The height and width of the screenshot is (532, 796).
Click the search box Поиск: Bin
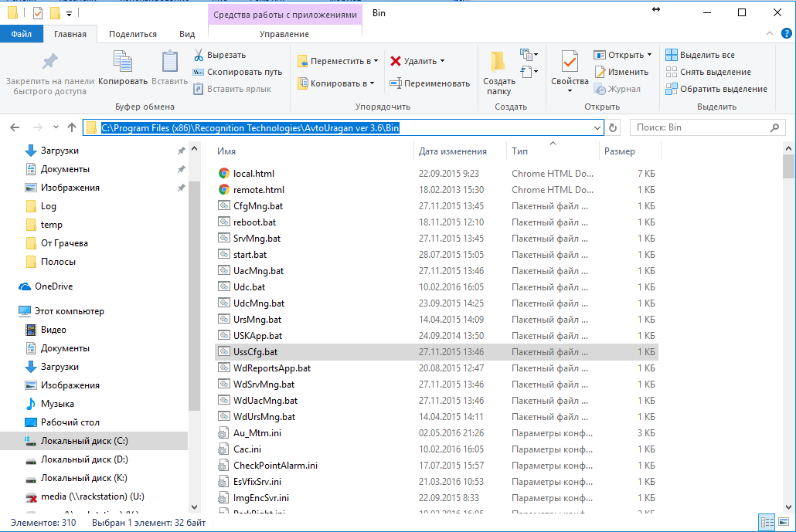[707, 127]
